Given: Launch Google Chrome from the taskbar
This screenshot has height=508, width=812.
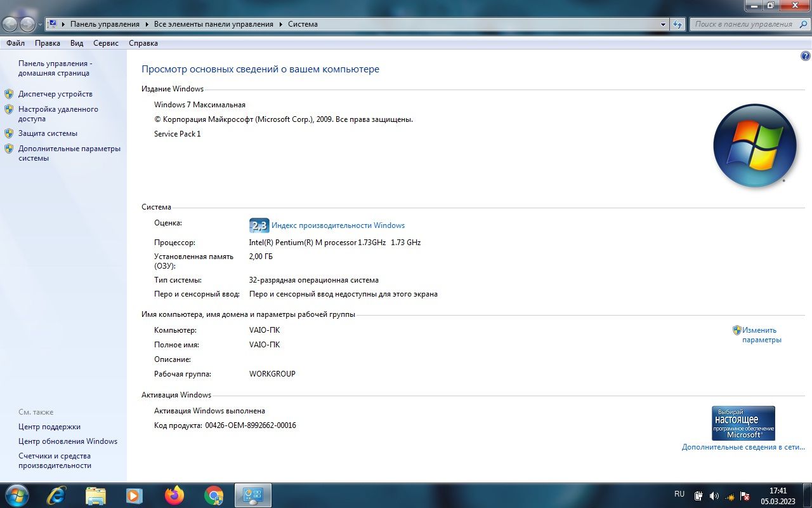Looking at the screenshot, I should pyautogui.click(x=214, y=495).
